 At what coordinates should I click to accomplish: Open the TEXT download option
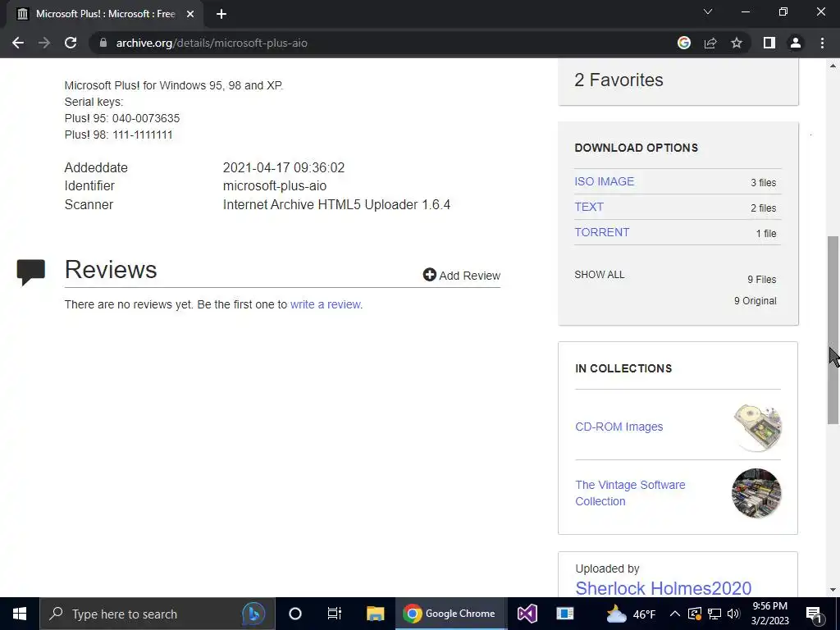pyautogui.click(x=589, y=207)
